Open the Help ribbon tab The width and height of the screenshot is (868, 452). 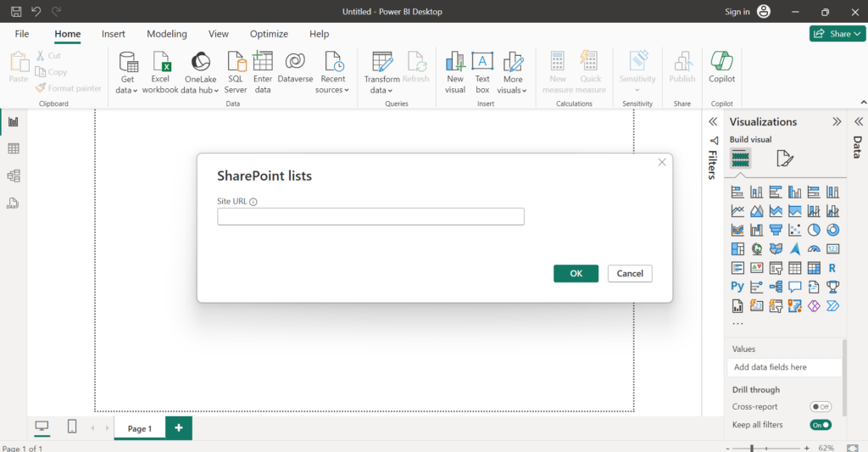pos(319,34)
